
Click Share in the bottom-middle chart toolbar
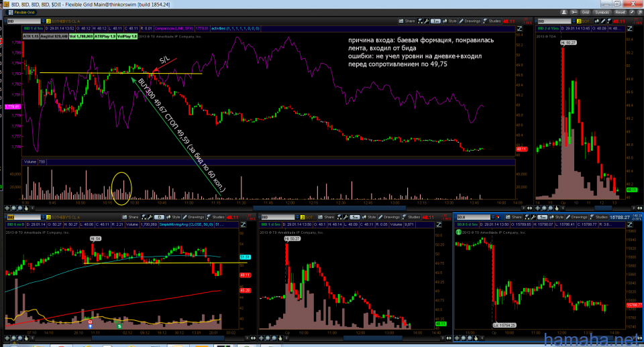coord(327,217)
